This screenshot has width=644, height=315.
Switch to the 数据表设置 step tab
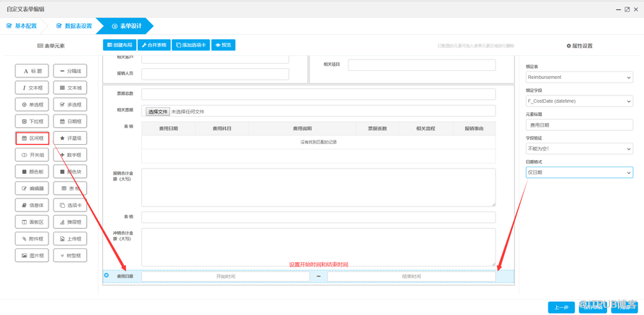[x=74, y=26]
